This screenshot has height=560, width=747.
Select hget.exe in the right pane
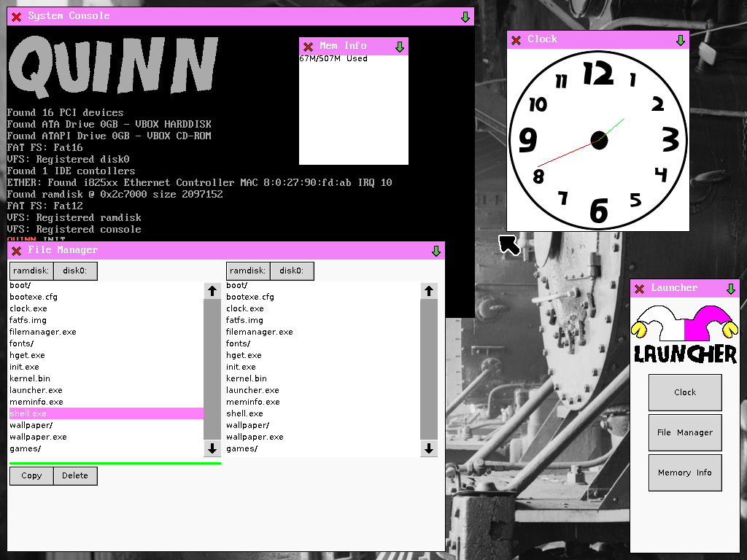(323, 355)
